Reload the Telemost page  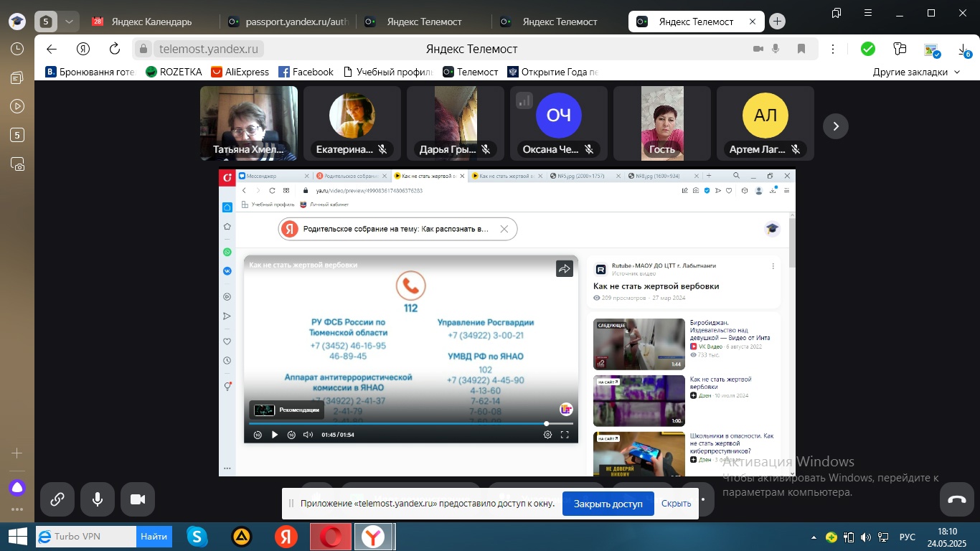tap(115, 49)
